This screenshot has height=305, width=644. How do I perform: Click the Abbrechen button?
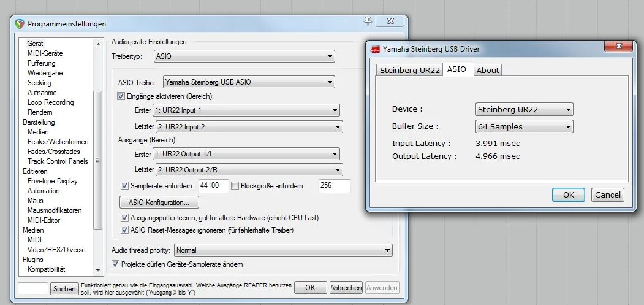[x=346, y=288]
